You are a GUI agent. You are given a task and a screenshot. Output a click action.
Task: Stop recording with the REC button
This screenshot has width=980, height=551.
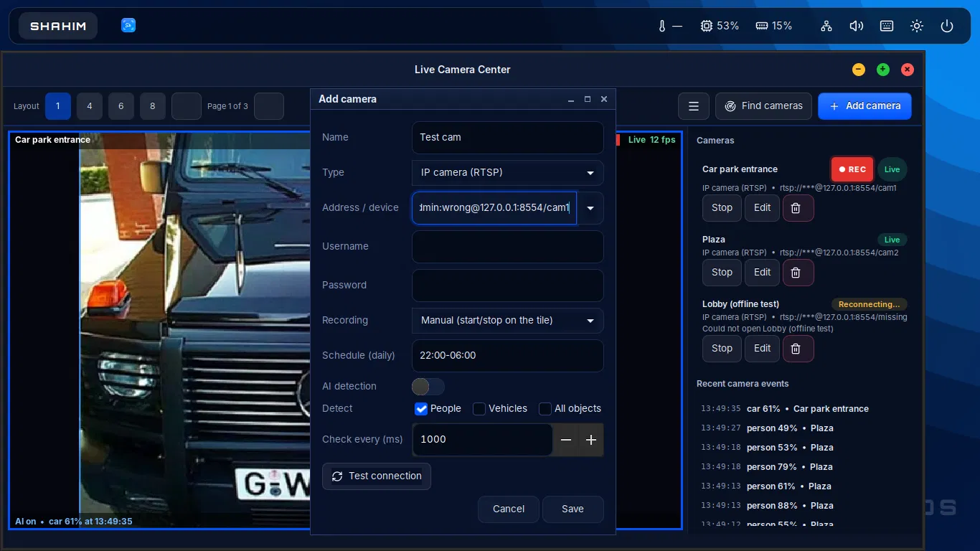(x=852, y=169)
